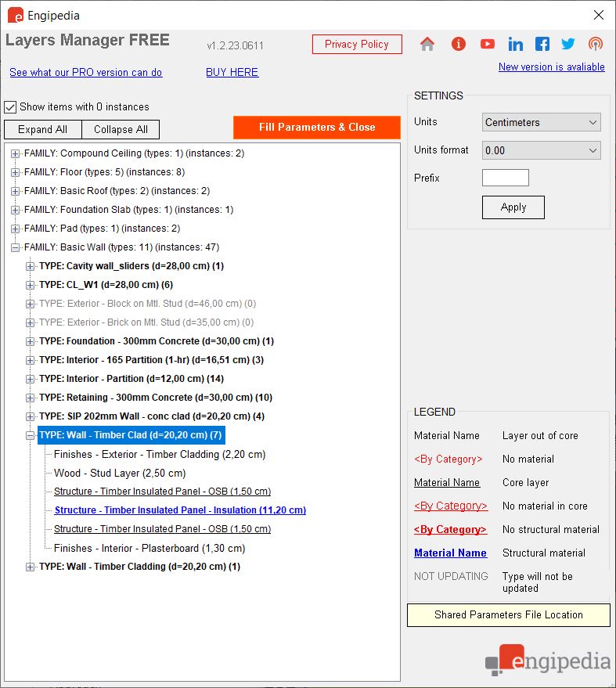Expand Interior - Partition type node

pos(30,379)
